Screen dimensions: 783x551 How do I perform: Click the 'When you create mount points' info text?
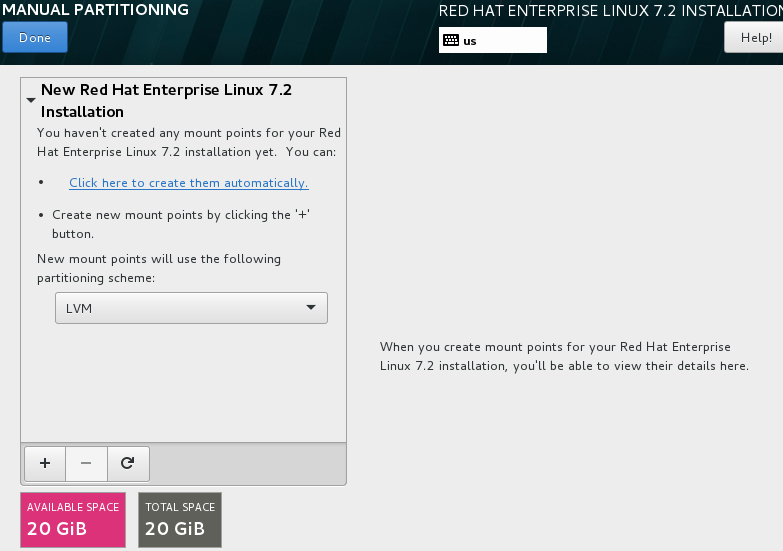point(564,356)
